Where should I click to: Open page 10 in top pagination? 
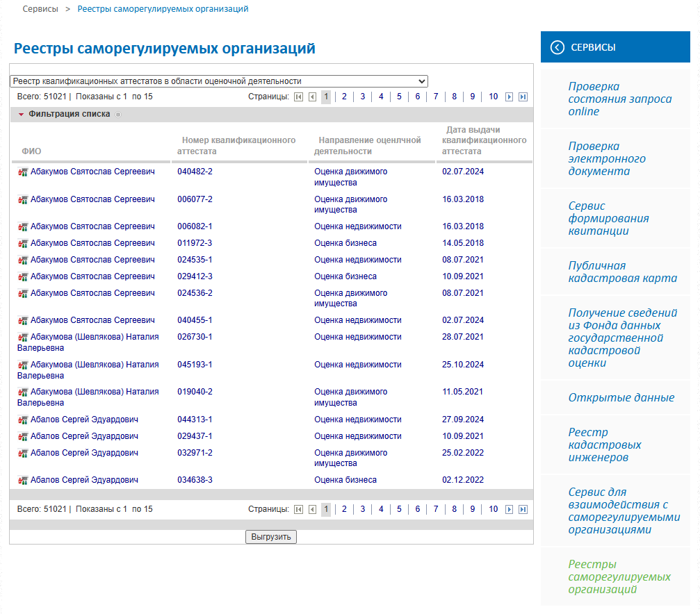493,97
